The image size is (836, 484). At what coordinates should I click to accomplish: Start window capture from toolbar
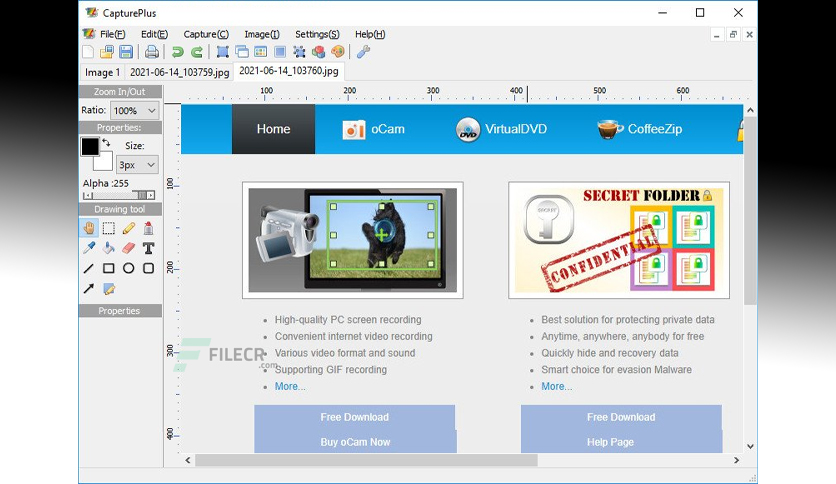tap(242, 52)
